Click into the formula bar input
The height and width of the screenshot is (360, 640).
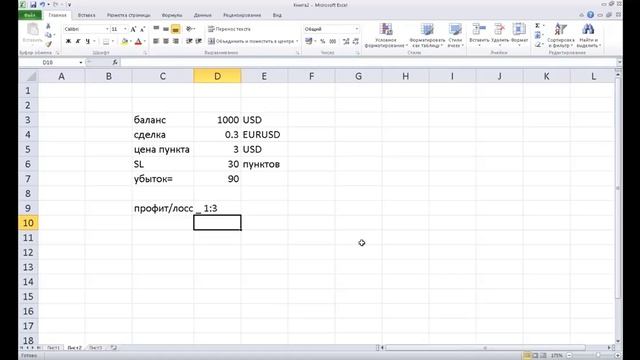(x=369, y=62)
